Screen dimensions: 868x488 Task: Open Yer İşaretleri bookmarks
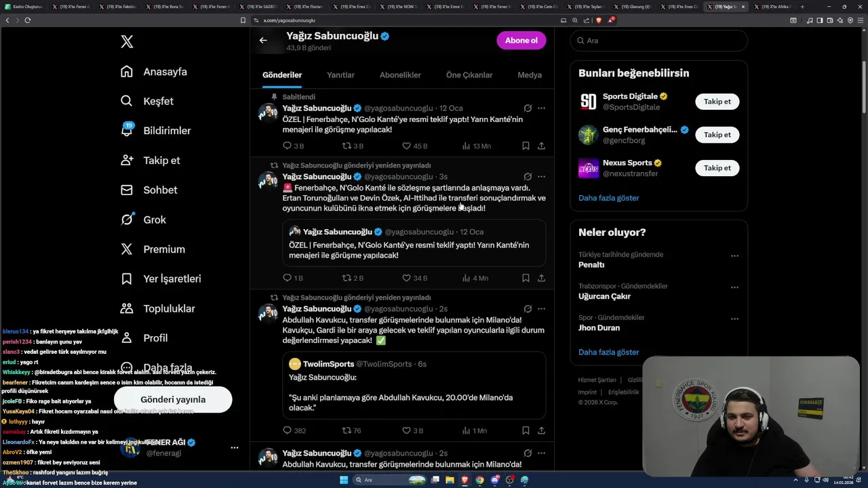pos(161,279)
